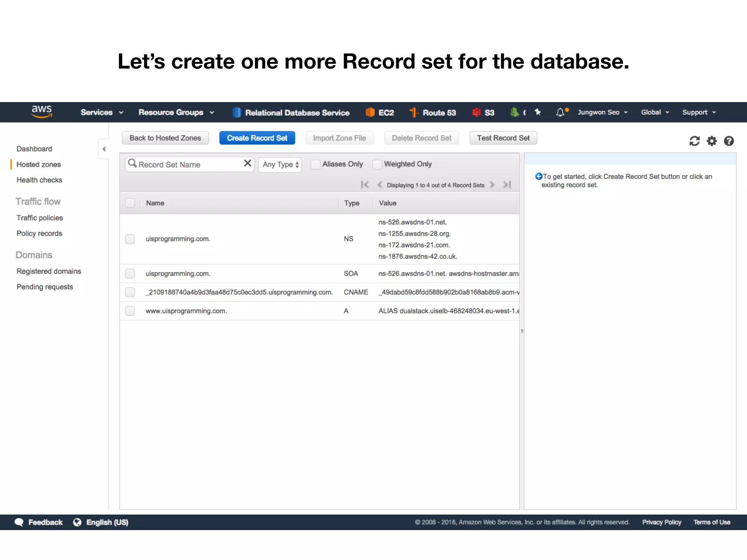
Task: Open Pending requests in the sidebar
Action: (45, 287)
